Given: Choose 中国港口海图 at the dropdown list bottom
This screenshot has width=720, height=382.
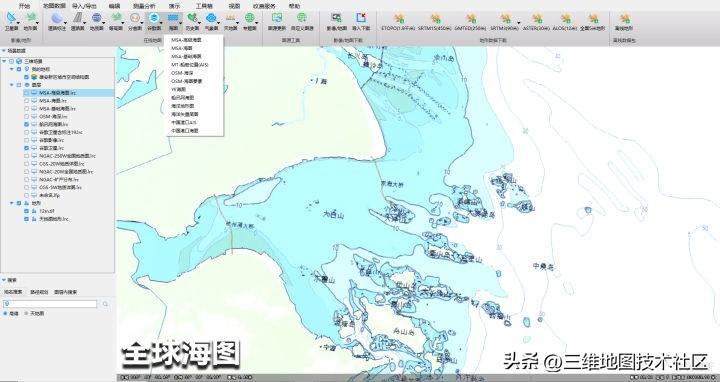Looking at the screenshot, I should click(x=185, y=130).
